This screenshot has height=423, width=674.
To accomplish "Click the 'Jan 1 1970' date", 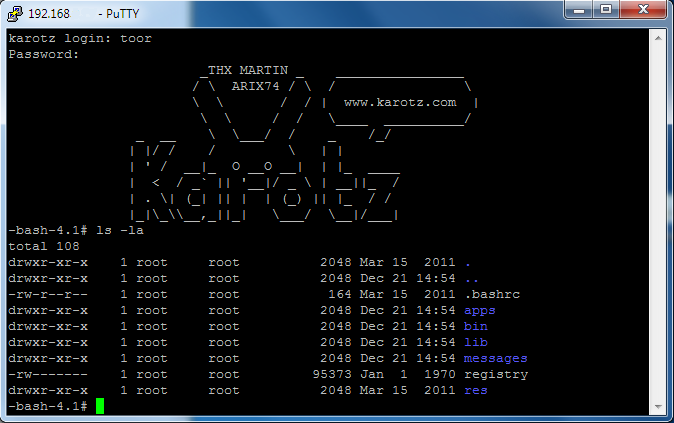I will click(407, 374).
